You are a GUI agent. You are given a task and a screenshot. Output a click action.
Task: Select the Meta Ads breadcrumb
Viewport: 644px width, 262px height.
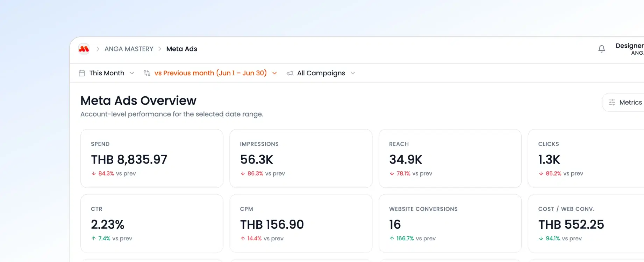click(x=182, y=49)
